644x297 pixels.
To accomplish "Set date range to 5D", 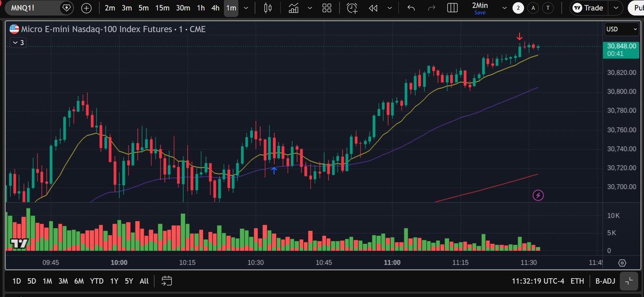I will click(32, 281).
